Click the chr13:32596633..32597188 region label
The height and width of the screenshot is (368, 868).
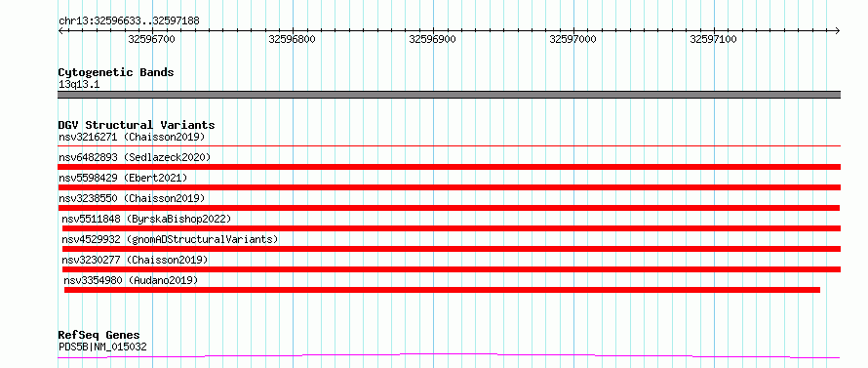coord(129,21)
